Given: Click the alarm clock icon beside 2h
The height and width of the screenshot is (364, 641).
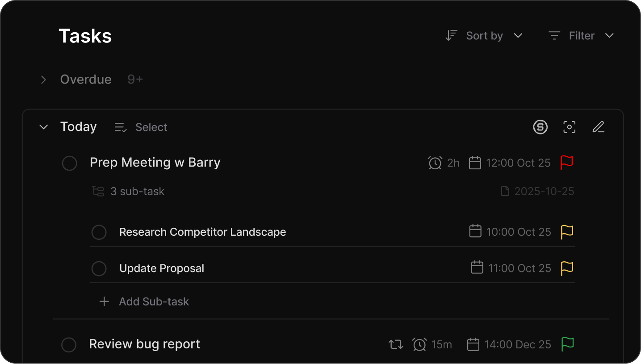Looking at the screenshot, I should [435, 163].
